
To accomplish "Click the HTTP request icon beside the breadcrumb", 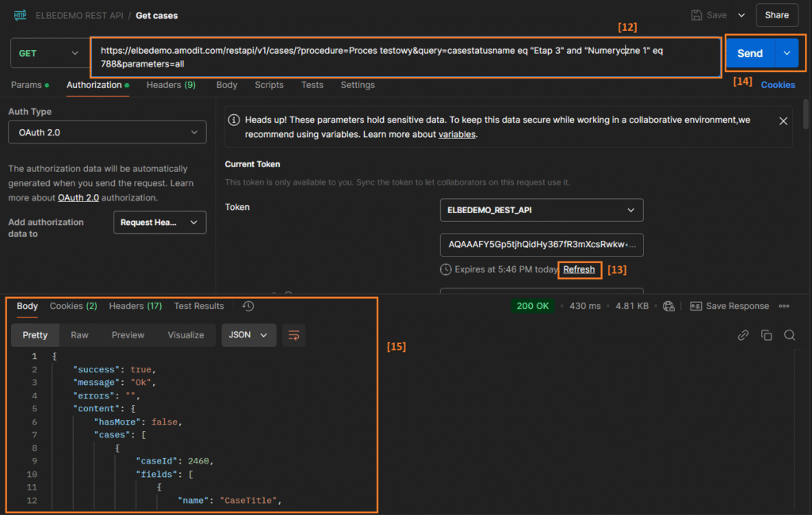I will coord(20,15).
